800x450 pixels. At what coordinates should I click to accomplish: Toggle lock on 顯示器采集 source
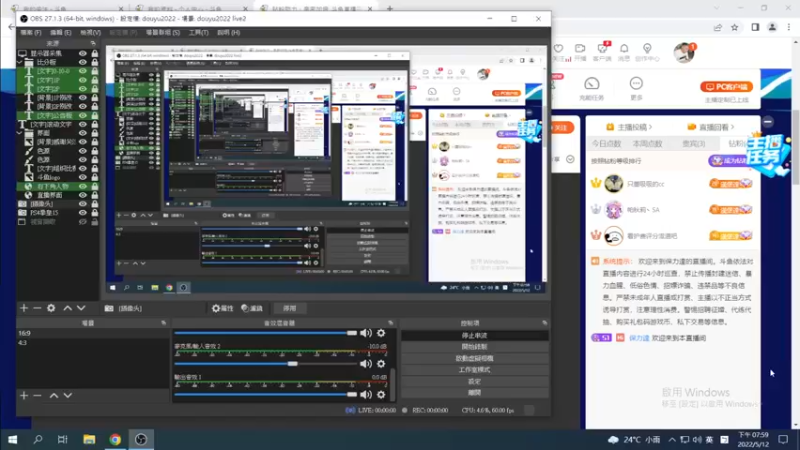click(94, 53)
